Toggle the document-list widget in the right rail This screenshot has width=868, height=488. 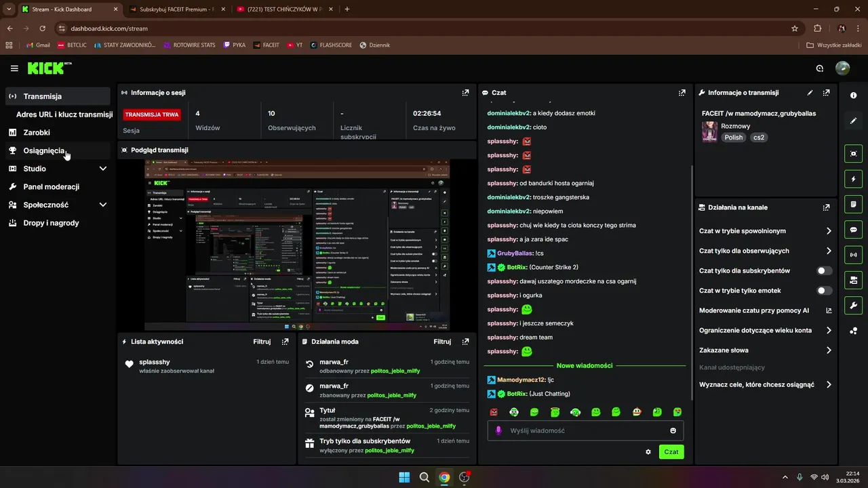pyautogui.click(x=853, y=204)
